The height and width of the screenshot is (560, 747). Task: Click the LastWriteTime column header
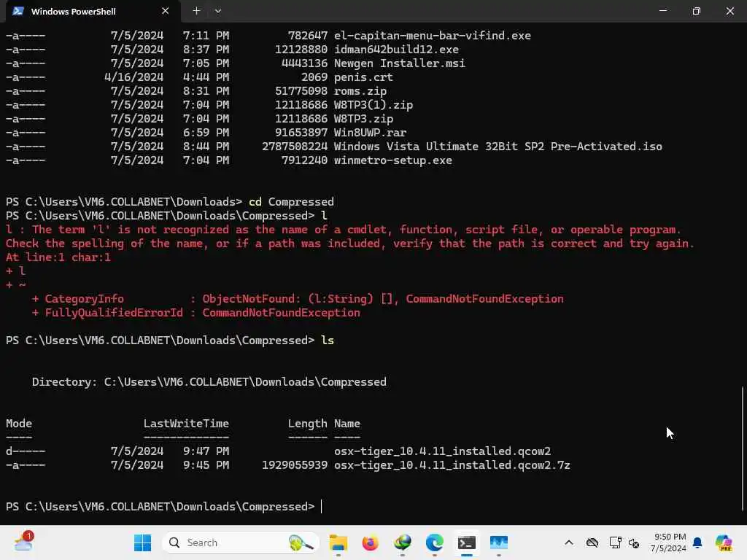coord(186,424)
